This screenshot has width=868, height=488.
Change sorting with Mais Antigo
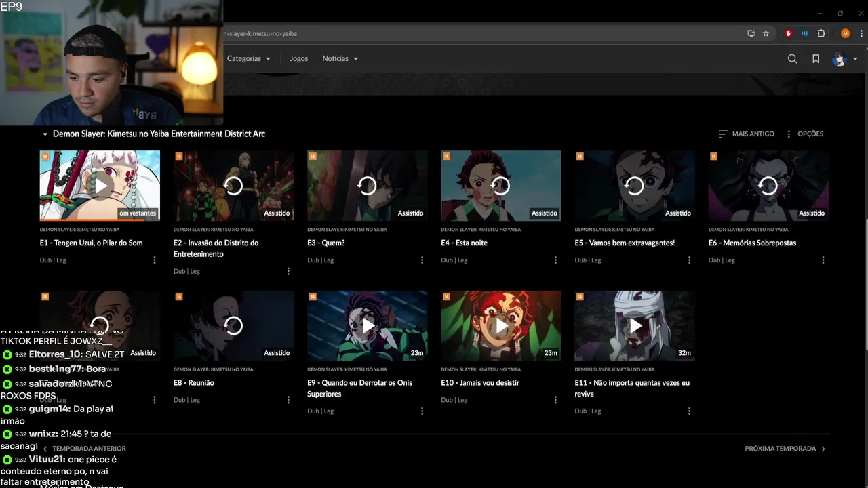coord(746,134)
